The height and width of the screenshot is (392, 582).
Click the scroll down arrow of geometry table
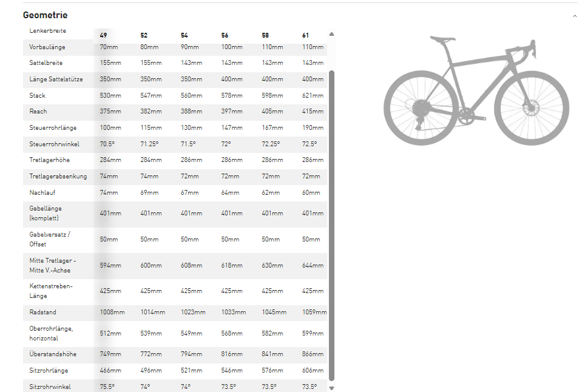(331, 388)
